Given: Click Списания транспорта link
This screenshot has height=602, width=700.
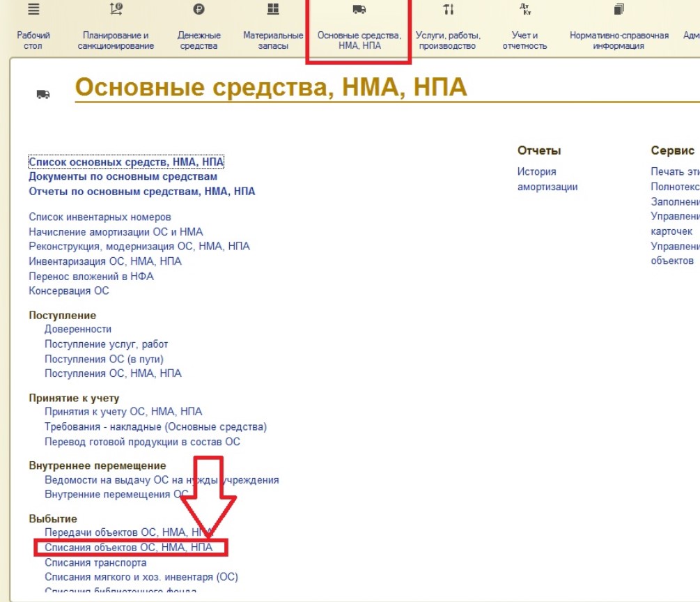Looking at the screenshot, I should pyautogui.click(x=95, y=563).
